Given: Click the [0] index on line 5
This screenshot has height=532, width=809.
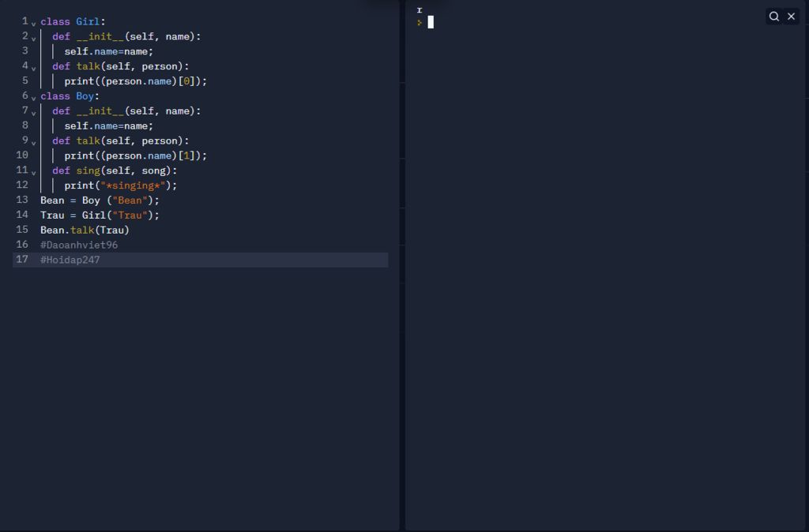Looking at the screenshot, I should (x=186, y=81).
